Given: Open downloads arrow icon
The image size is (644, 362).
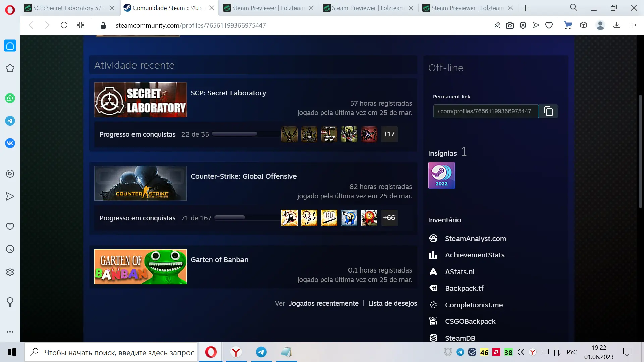Looking at the screenshot, I should 617,25.
